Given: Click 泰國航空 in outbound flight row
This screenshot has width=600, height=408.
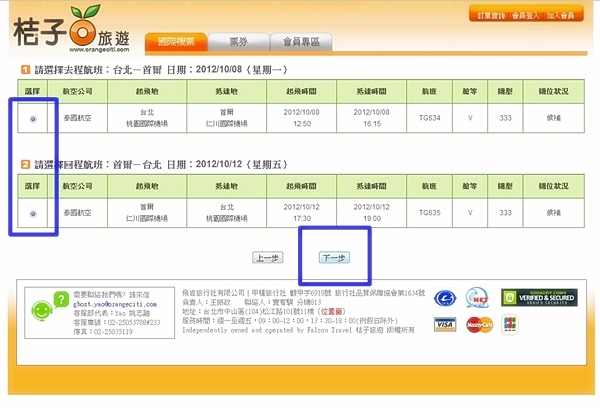Looking at the screenshot, I should click(78, 118).
